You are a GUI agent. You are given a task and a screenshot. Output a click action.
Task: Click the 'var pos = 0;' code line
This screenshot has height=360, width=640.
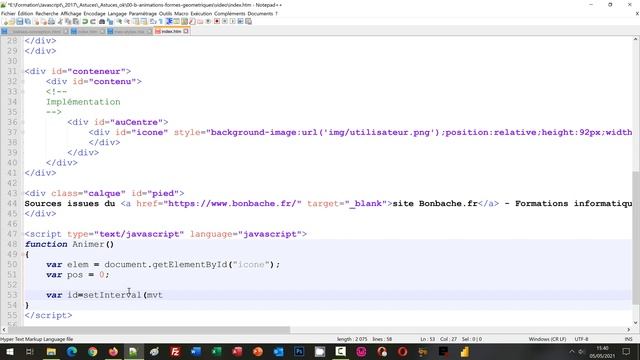click(x=78, y=275)
